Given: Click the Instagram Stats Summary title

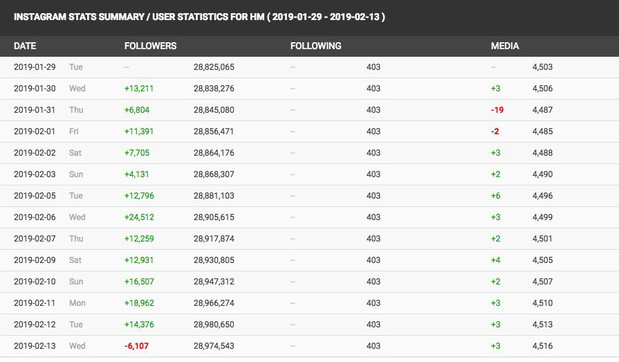Looking at the screenshot, I should [x=199, y=17].
